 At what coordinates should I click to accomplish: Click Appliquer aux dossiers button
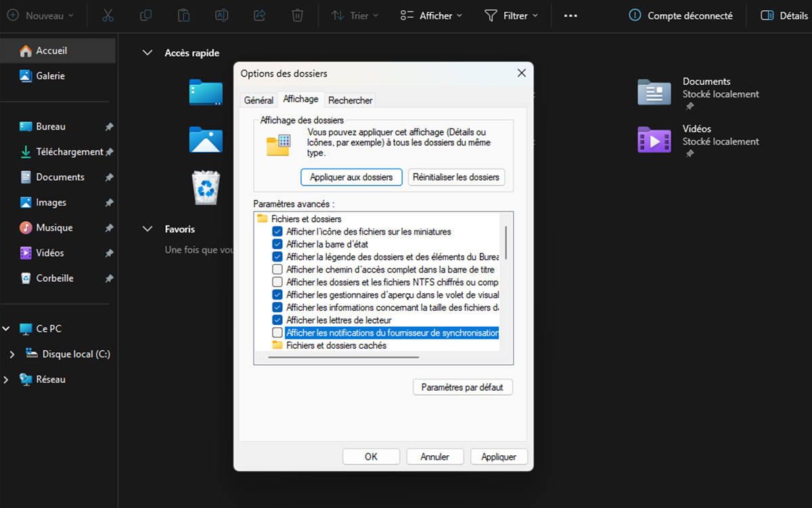351,177
